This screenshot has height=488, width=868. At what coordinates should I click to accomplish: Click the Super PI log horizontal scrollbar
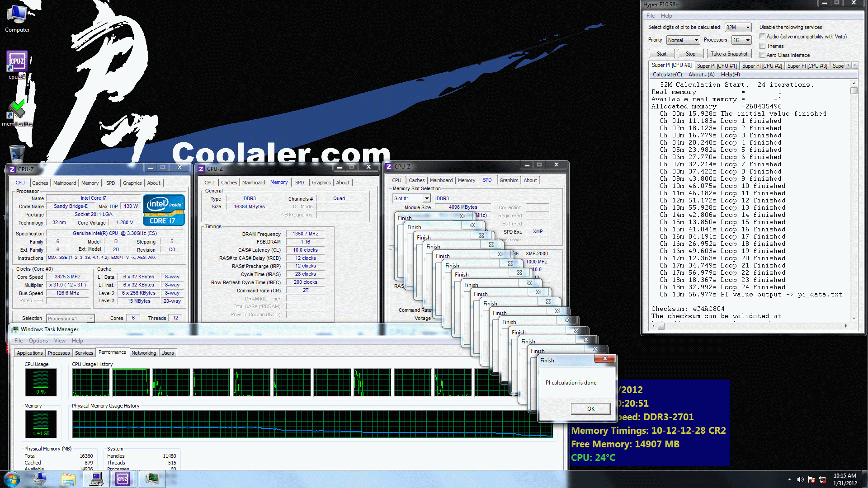coord(749,326)
